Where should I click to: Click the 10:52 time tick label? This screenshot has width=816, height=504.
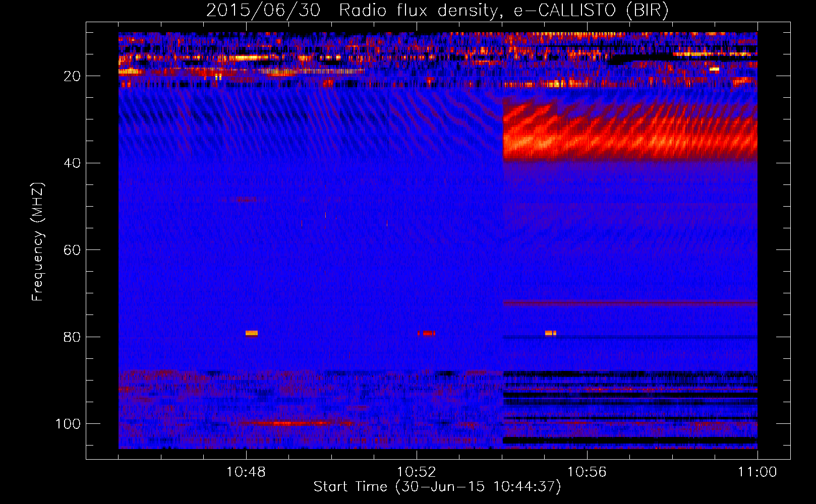pyautogui.click(x=417, y=472)
